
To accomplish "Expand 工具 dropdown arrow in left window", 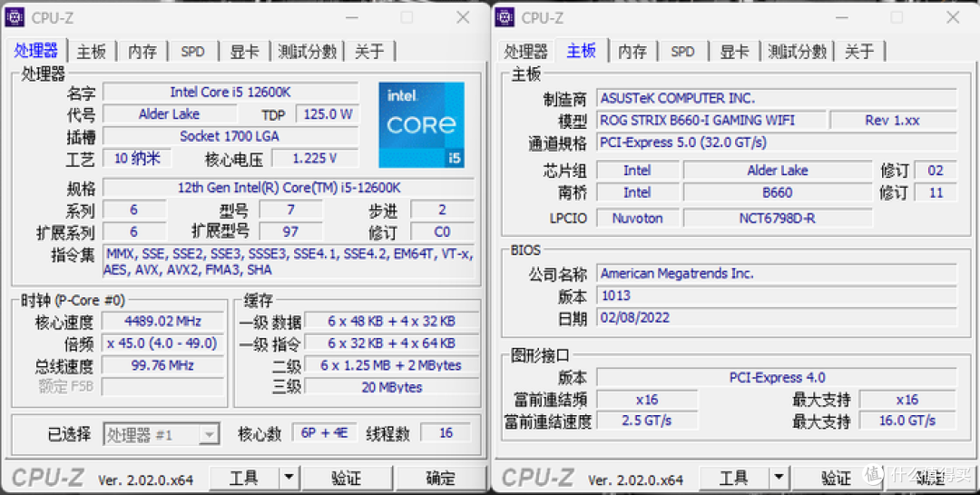I will tap(289, 479).
